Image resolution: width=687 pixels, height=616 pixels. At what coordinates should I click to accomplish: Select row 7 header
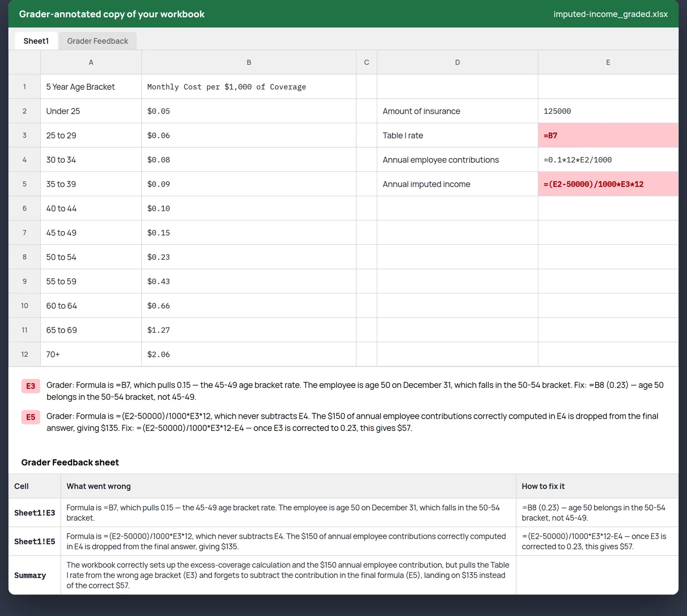click(x=25, y=233)
